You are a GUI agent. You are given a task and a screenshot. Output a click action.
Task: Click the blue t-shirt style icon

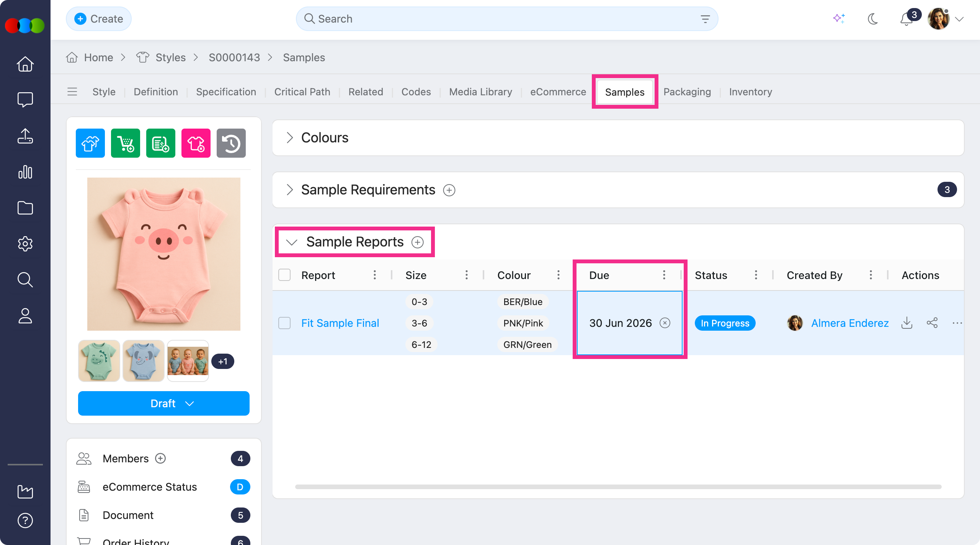coord(90,143)
